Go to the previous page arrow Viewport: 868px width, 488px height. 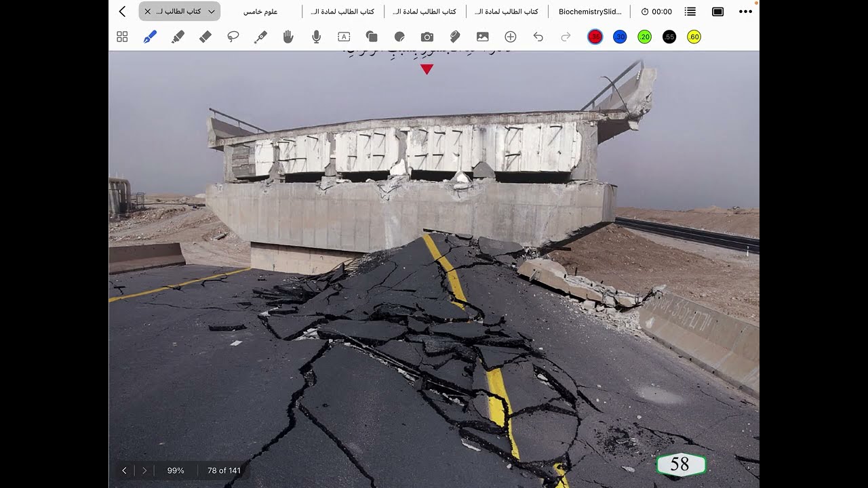(x=124, y=470)
